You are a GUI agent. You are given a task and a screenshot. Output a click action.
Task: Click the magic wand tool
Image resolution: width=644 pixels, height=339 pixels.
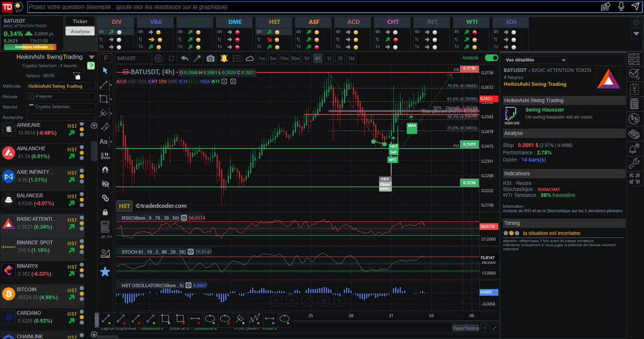point(197,58)
